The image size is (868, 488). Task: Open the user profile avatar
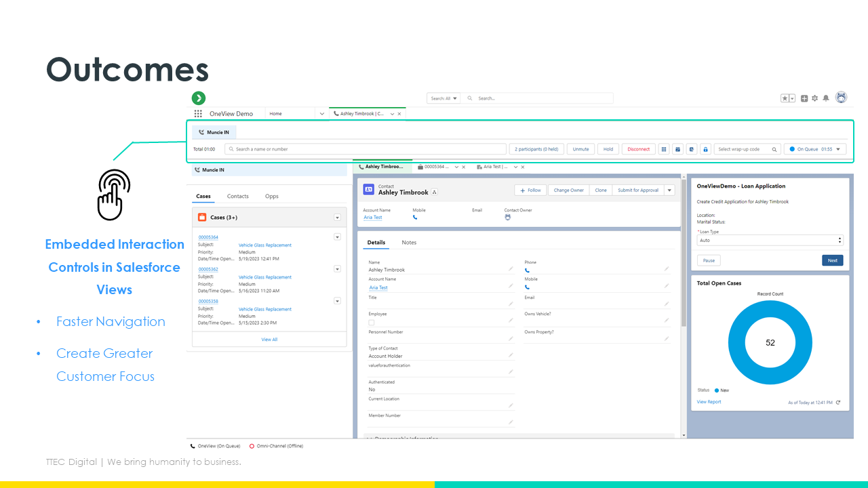(x=842, y=98)
